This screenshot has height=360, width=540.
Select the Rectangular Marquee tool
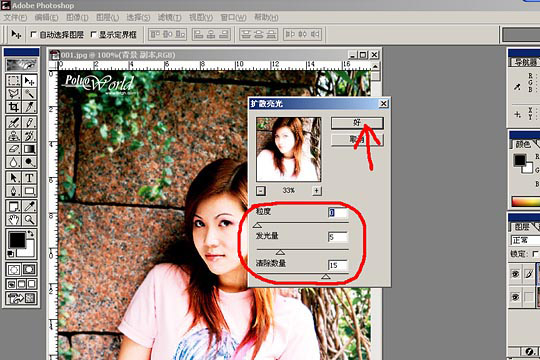pos(14,81)
